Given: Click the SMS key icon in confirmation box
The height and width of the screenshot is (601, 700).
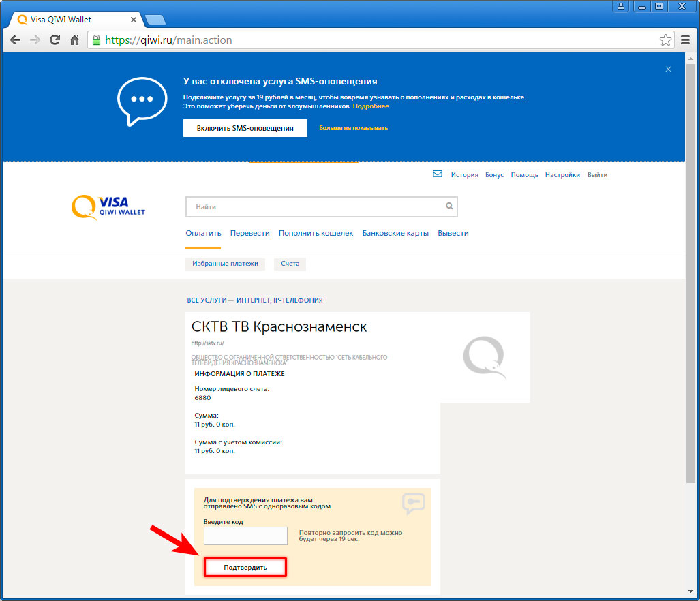Looking at the screenshot, I should (x=414, y=504).
